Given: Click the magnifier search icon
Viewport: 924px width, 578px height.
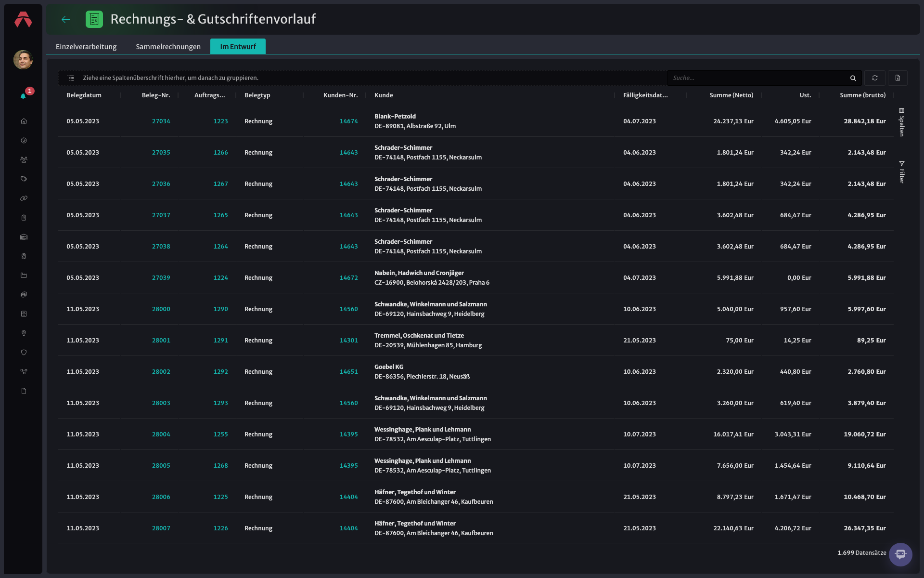Looking at the screenshot, I should (853, 78).
